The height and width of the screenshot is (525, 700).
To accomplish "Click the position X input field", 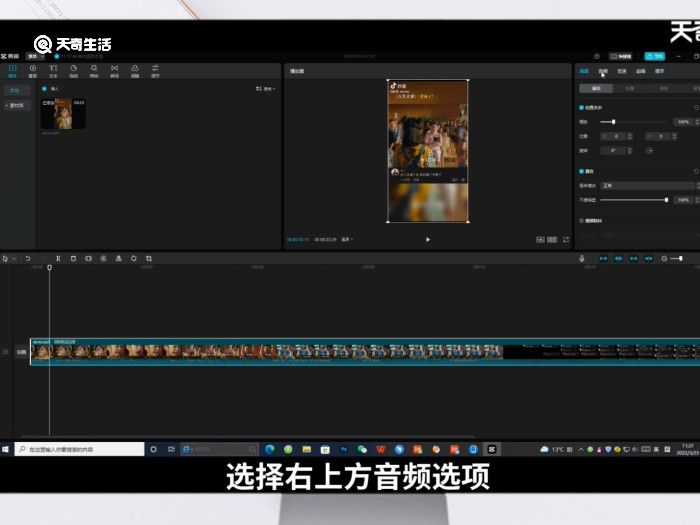I will tap(615, 136).
